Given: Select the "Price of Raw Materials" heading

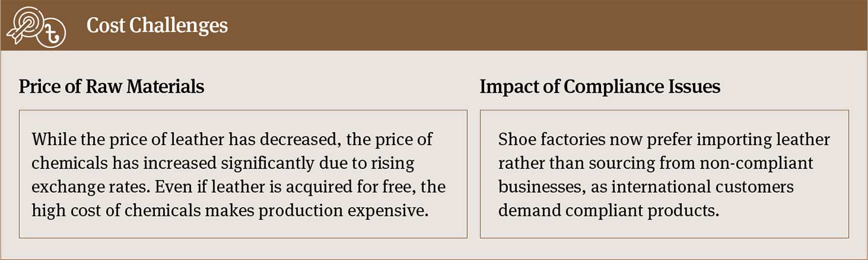Looking at the screenshot, I should pyautogui.click(x=112, y=87).
